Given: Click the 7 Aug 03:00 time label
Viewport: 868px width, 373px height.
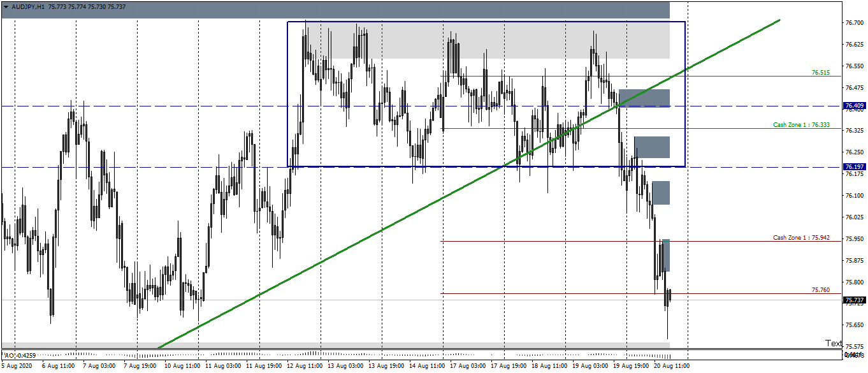Looking at the screenshot, I should pyautogui.click(x=100, y=367).
